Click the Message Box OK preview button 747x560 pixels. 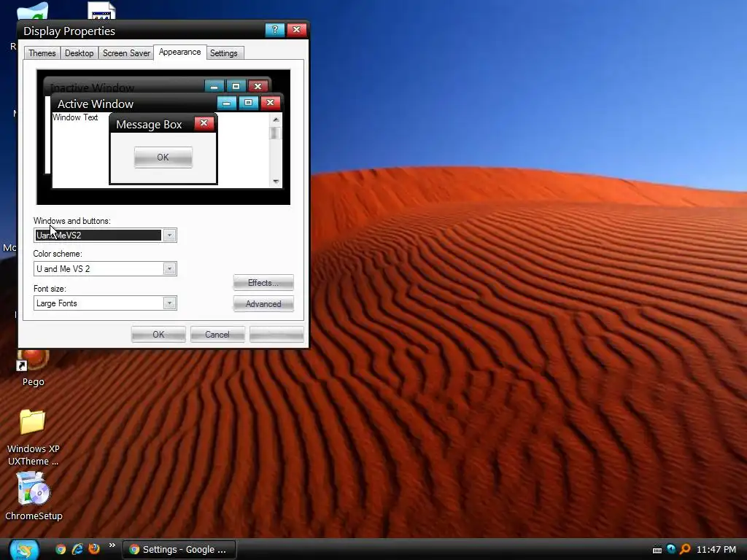163,157
